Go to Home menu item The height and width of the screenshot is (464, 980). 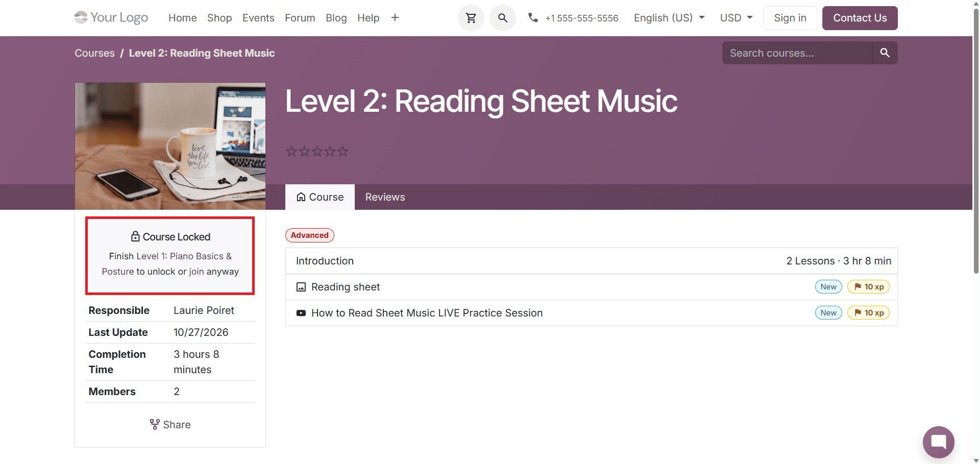pyautogui.click(x=183, y=18)
